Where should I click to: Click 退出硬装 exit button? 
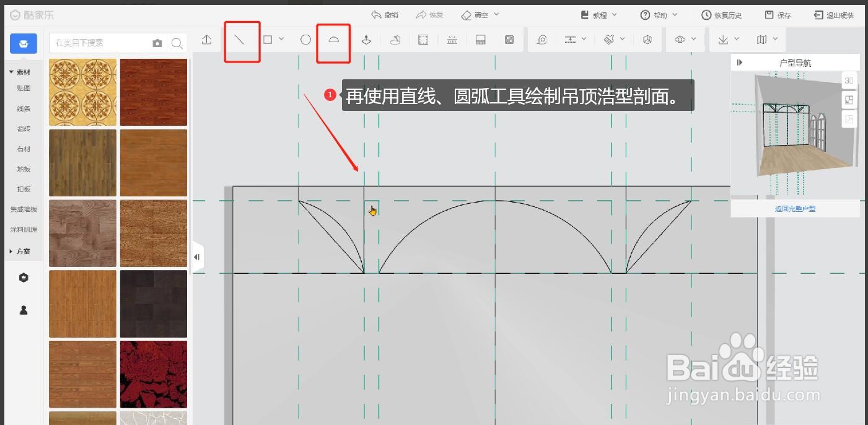[x=833, y=15]
